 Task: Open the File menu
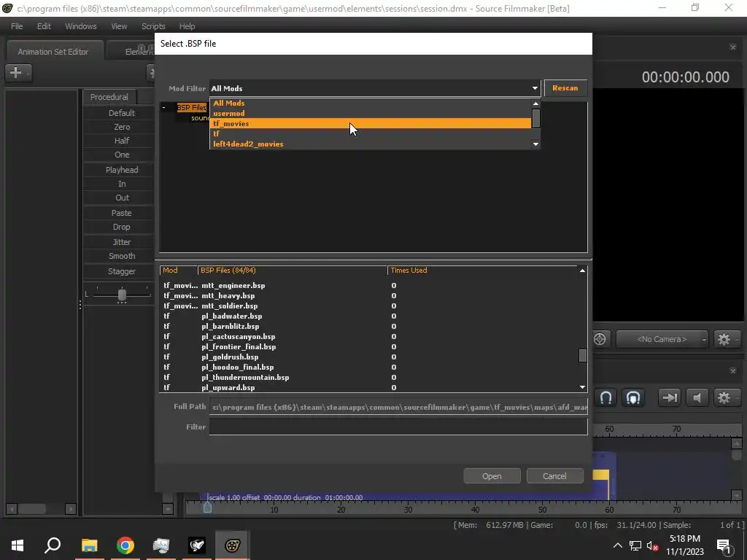[x=17, y=26]
